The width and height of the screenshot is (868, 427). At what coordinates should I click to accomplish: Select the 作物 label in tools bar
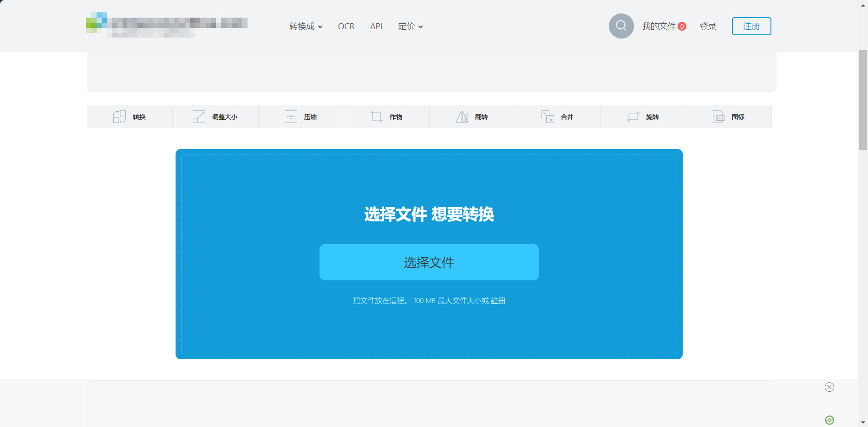(x=396, y=117)
